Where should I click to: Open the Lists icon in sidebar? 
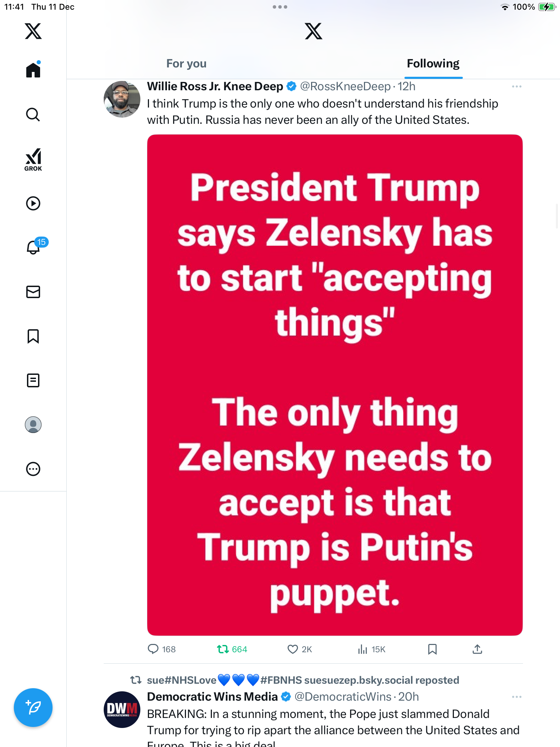tap(33, 380)
